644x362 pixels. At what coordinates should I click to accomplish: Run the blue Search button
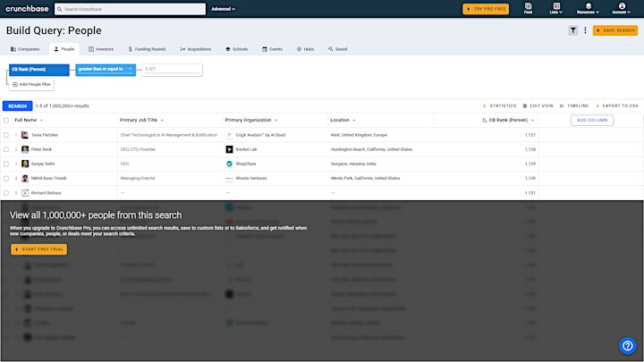[17, 105]
